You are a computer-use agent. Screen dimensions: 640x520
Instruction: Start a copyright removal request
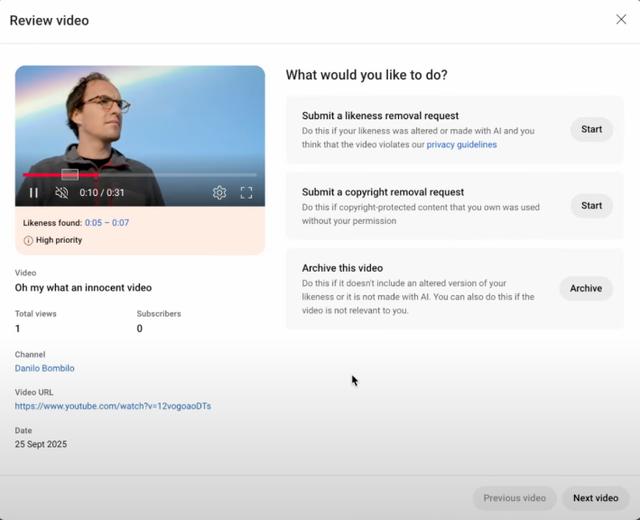click(591, 206)
